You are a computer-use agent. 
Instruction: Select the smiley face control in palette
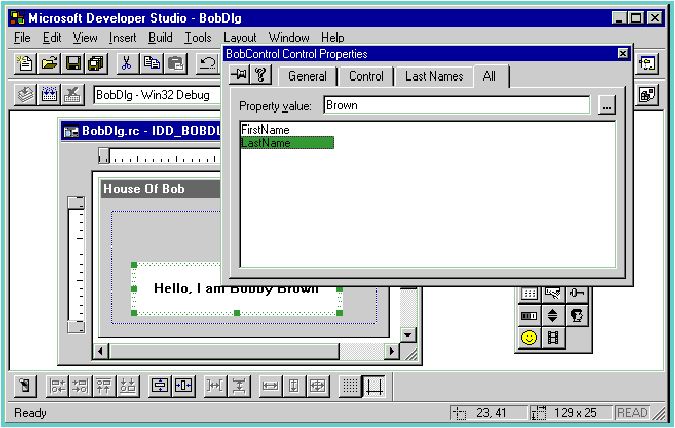[x=529, y=338]
